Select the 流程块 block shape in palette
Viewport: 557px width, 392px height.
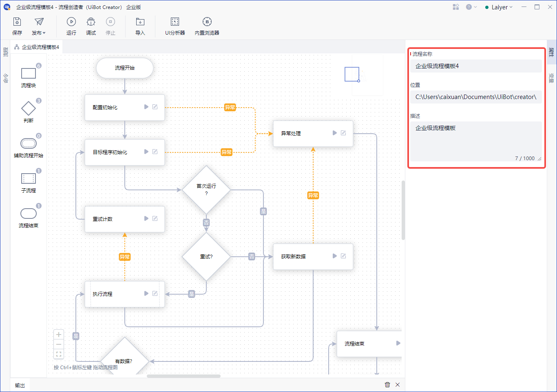pyautogui.click(x=29, y=73)
